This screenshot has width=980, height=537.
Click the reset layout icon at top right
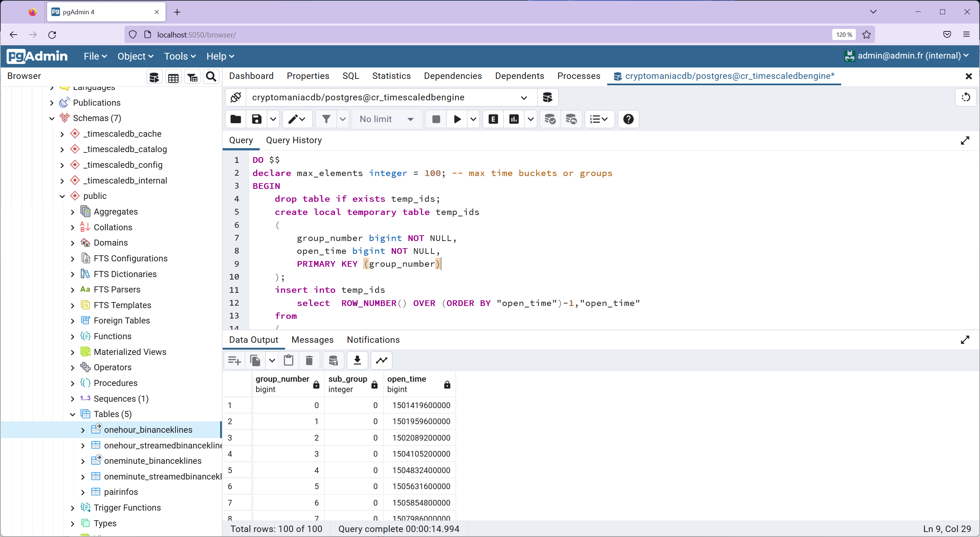965,97
